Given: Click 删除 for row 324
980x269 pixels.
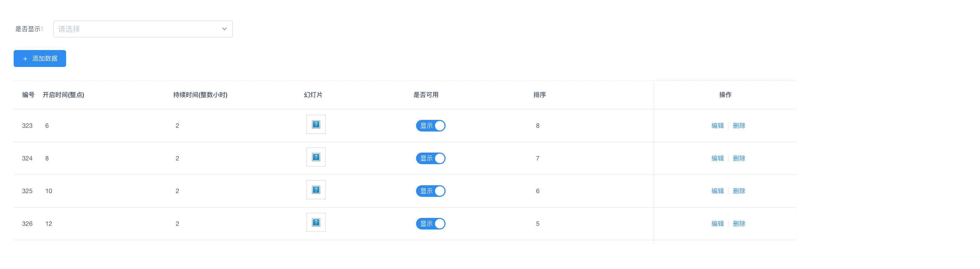Looking at the screenshot, I should pos(739,159).
